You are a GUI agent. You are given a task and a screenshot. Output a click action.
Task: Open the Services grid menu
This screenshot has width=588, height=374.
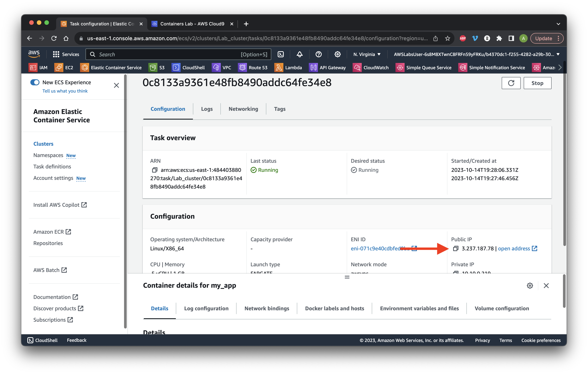click(x=66, y=54)
